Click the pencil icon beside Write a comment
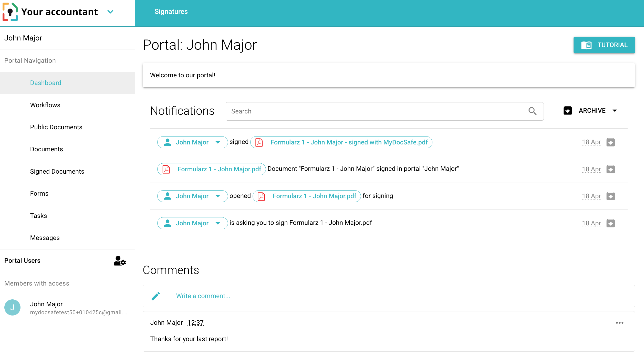The image size is (644, 357). pyautogui.click(x=156, y=296)
